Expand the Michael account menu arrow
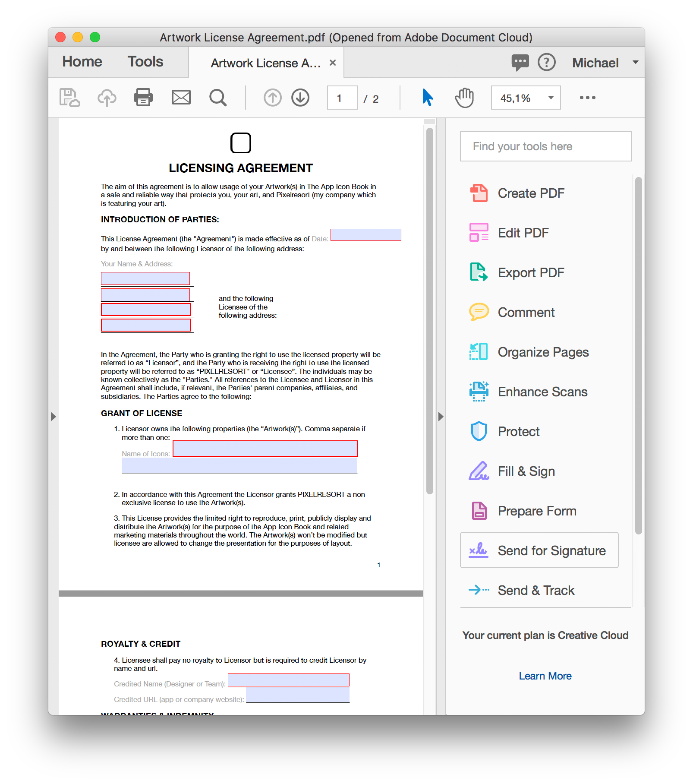693x784 pixels. click(x=635, y=62)
